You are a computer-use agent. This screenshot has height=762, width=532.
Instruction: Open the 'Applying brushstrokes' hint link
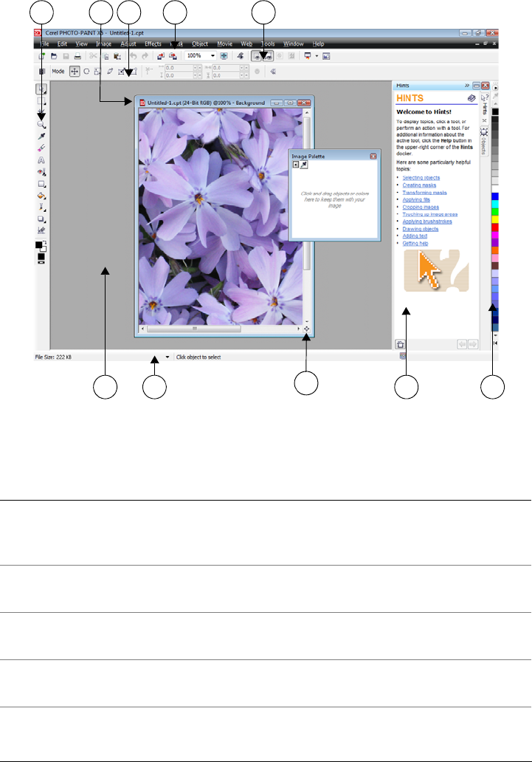tap(427, 222)
